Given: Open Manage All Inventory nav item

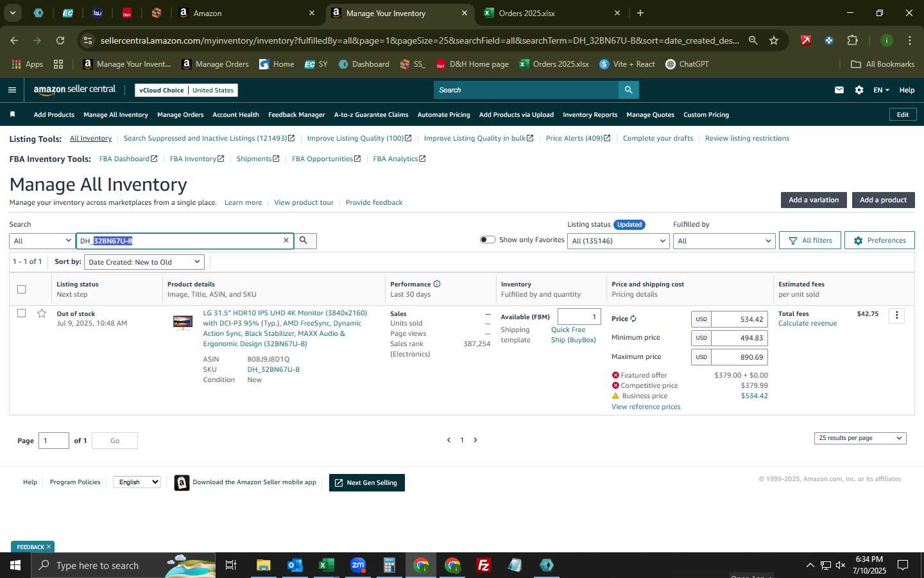Looking at the screenshot, I should [x=116, y=114].
